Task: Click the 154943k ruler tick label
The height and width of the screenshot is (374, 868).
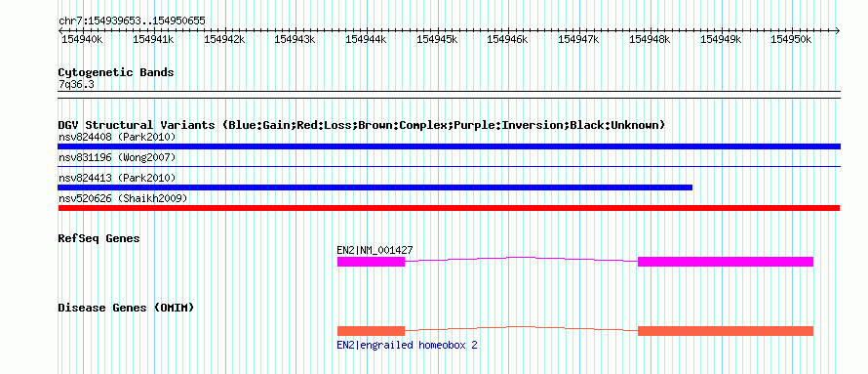Action: click(295, 39)
